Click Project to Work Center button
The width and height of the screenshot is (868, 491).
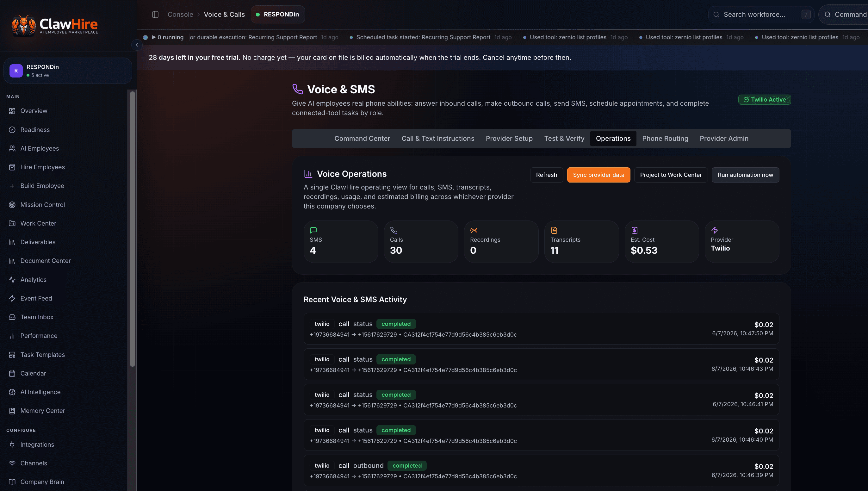671,175
